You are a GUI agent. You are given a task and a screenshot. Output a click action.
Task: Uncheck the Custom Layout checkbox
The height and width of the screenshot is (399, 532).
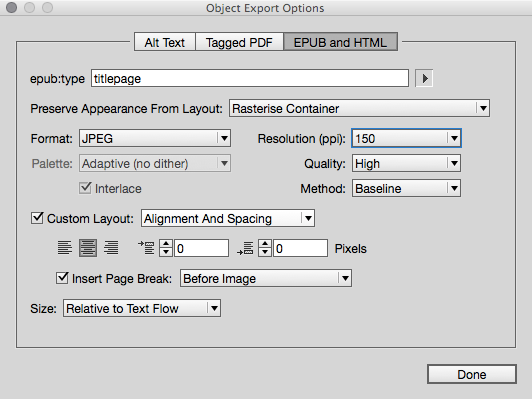[x=37, y=218]
